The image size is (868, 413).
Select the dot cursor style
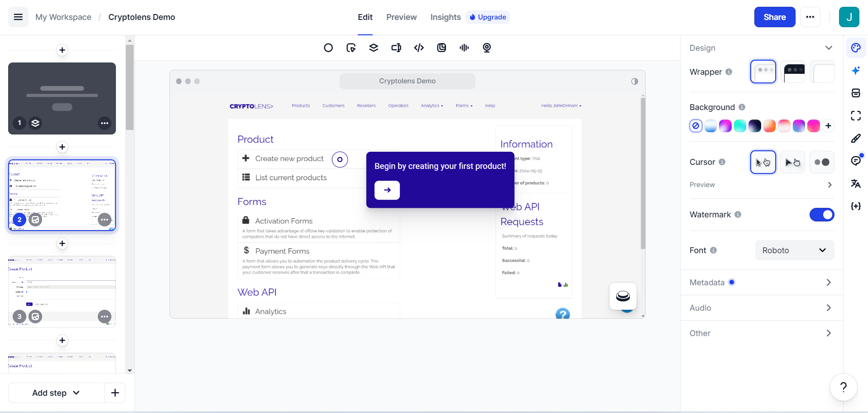(822, 162)
